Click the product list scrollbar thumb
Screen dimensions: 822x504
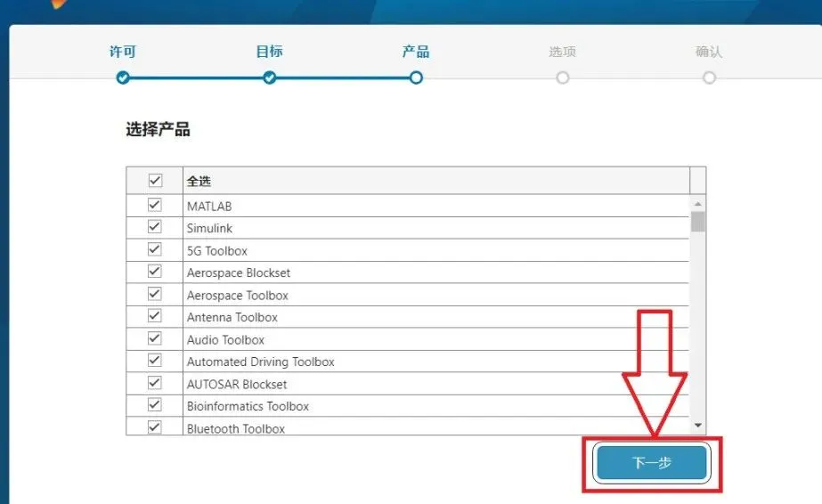(697, 221)
